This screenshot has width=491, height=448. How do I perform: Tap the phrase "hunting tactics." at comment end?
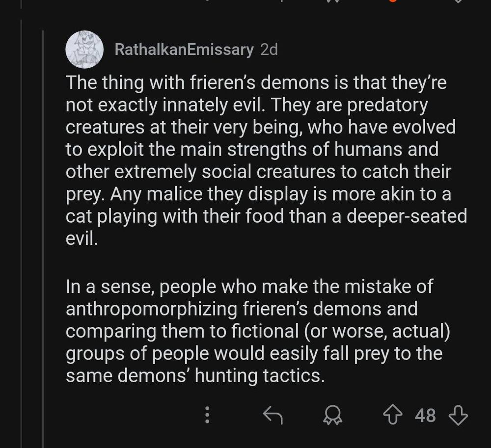[260, 376]
